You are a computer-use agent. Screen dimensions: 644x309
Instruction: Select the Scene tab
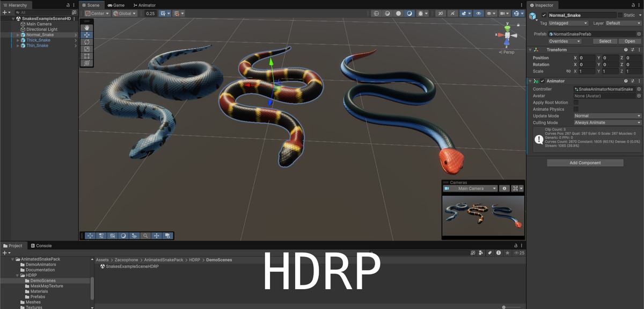91,5
